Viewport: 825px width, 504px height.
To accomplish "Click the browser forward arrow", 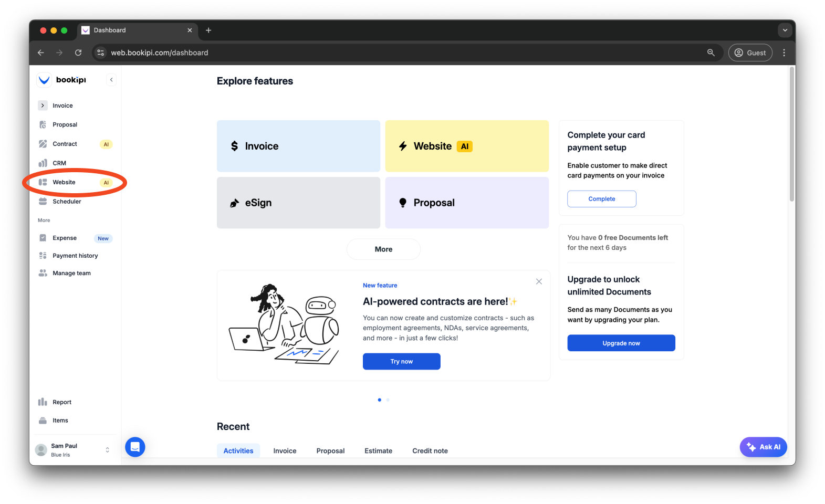I will tap(59, 52).
